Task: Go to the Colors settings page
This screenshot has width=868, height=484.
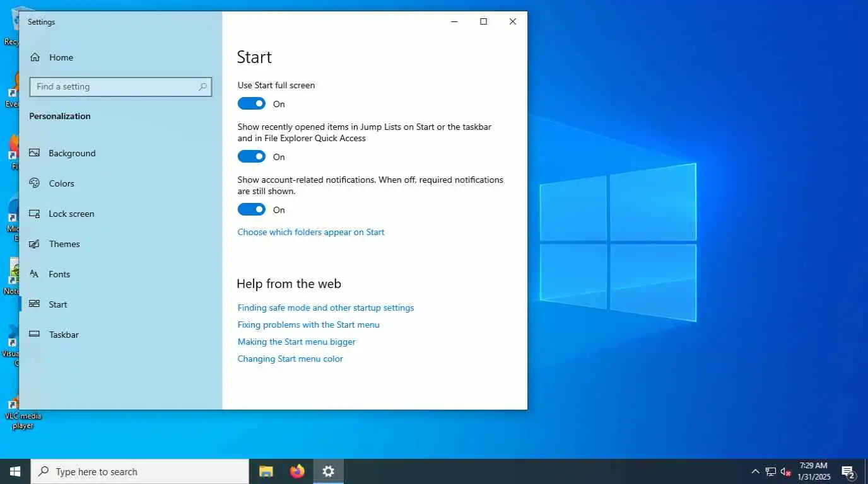Action: [x=120, y=183]
